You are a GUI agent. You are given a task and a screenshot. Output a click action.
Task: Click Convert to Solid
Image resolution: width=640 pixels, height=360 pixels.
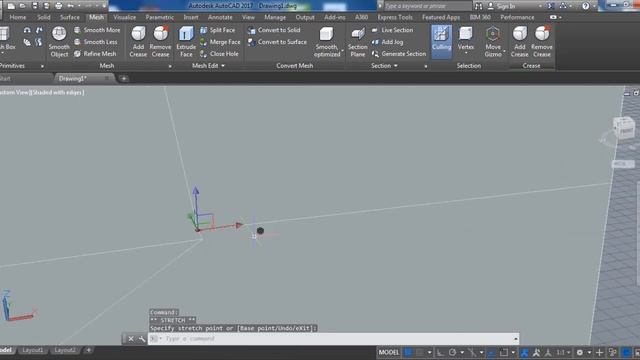click(x=274, y=30)
